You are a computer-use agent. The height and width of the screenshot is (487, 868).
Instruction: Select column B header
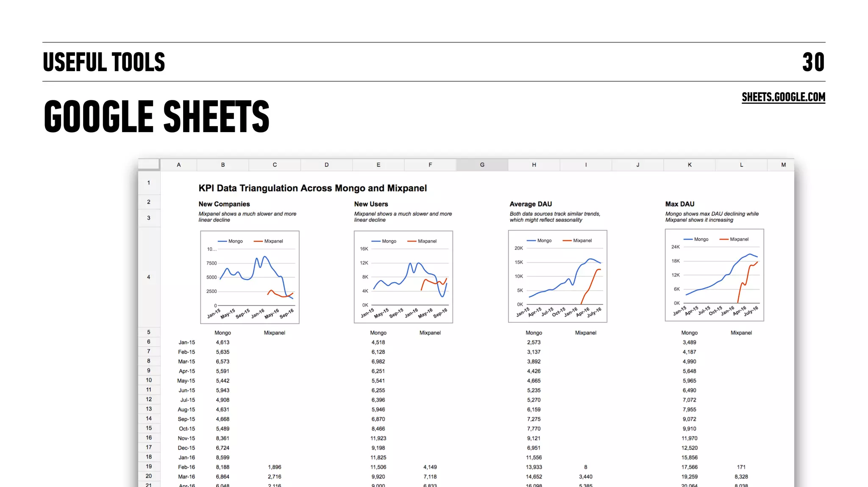pyautogui.click(x=223, y=165)
